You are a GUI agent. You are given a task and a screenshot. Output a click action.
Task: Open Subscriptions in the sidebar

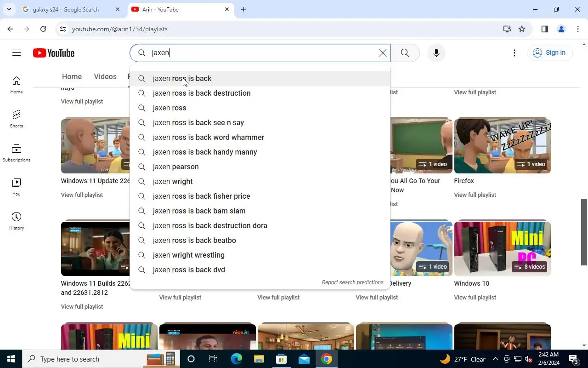17,153
